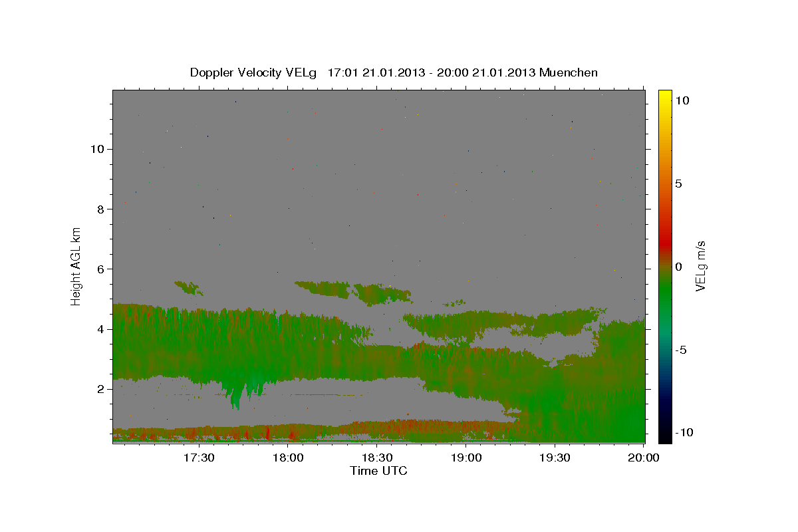The height and width of the screenshot is (532, 798).
Task: Click the colorbar value 5 label
Action: click(678, 184)
